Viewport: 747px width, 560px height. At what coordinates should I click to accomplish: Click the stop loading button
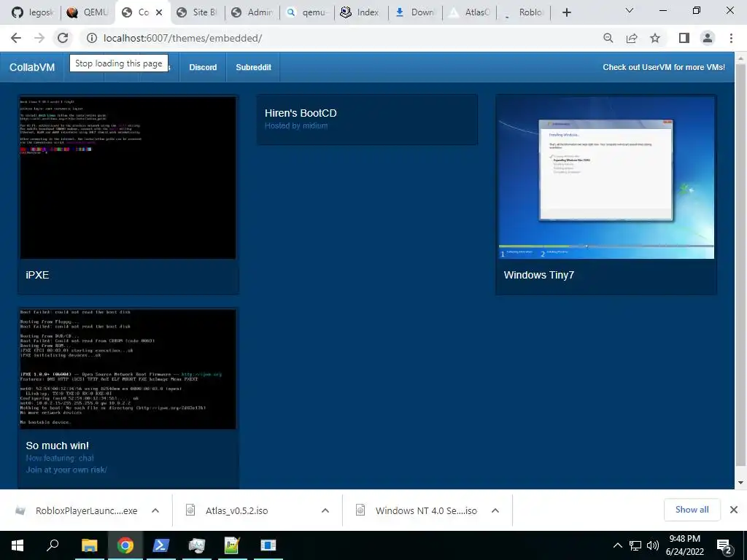(x=63, y=38)
